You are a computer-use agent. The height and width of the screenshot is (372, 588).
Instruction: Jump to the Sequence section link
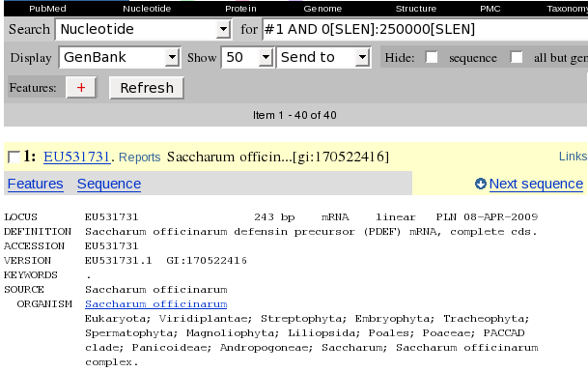[109, 184]
